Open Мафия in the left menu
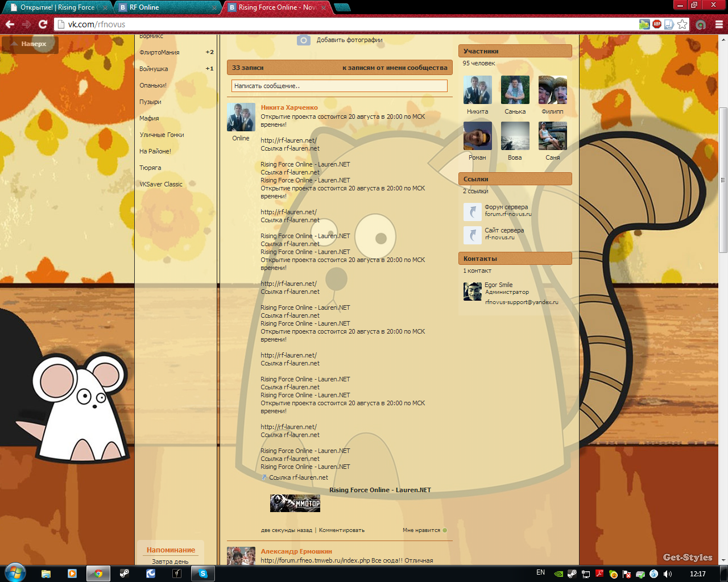 tap(149, 118)
